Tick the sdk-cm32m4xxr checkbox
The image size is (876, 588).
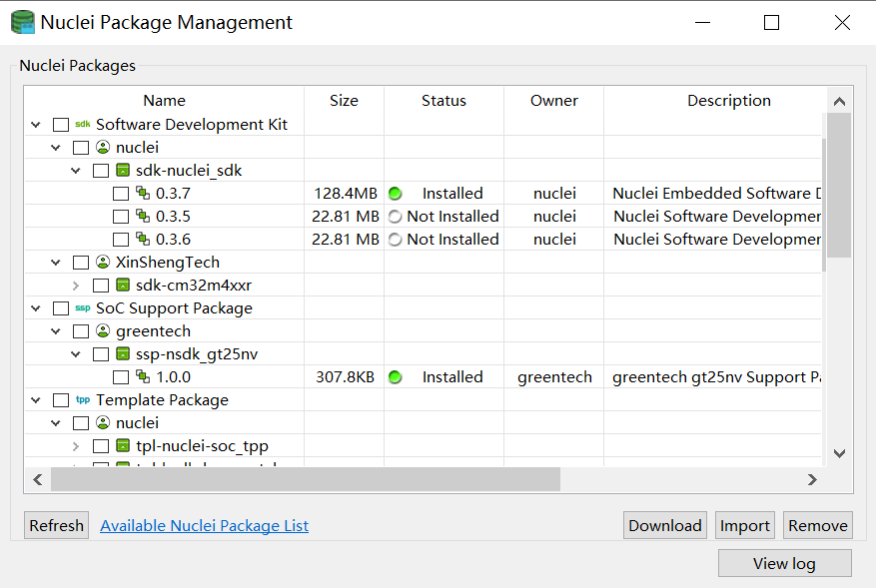[101, 286]
